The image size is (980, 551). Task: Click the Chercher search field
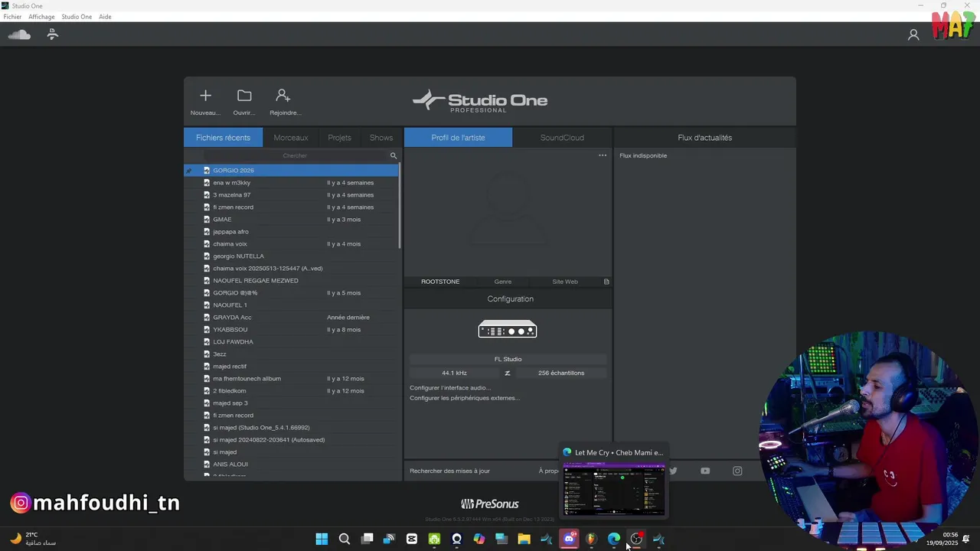pyautogui.click(x=295, y=155)
